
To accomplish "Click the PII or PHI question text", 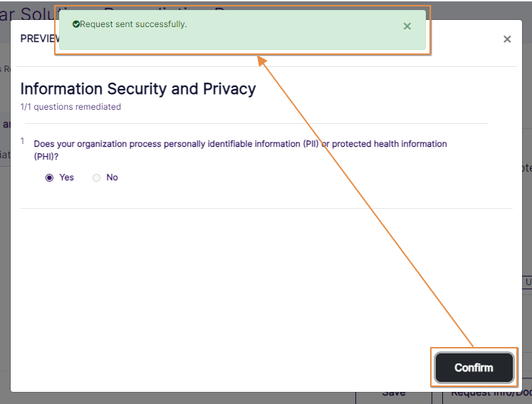I will pyautogui.click(x=240, y=144).
